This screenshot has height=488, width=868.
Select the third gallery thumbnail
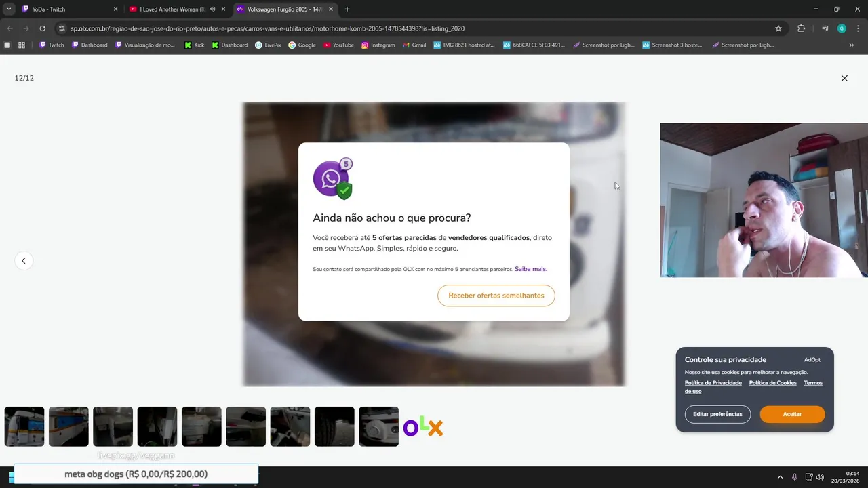113,426
